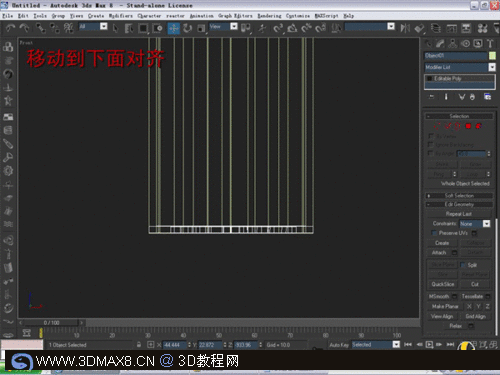Enable the Preserve UVs checkbox
Viewport: 500px width, 375px height.
click(x=434, y=233)
